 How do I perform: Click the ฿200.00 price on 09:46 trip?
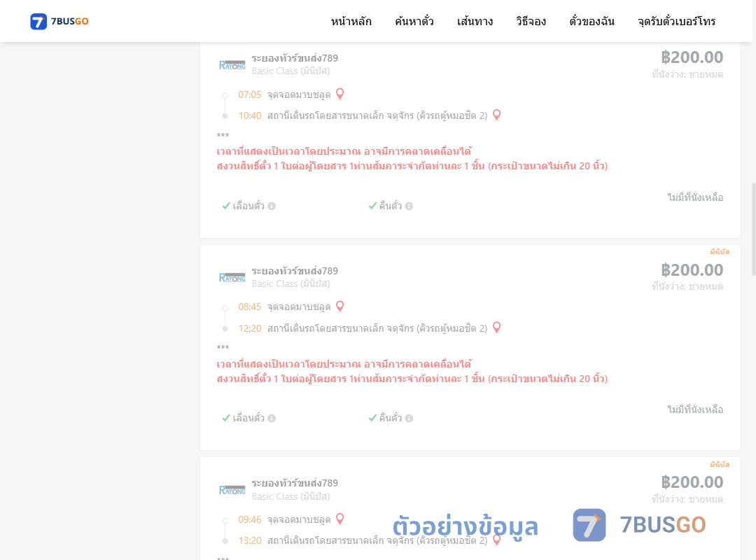click(x=692, y=482)
